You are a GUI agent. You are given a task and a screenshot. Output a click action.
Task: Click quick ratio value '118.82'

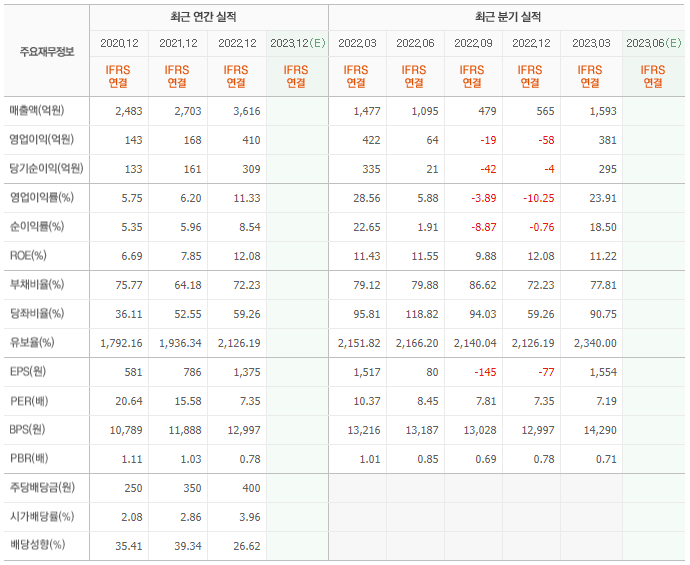(x=422, y=315)
